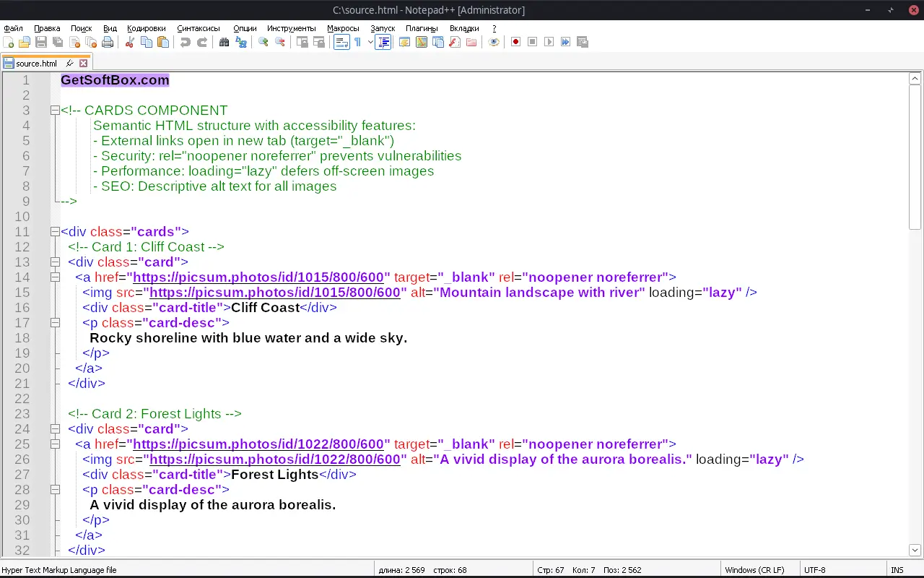The image size is (924, 578).
Task: Click the picsum.photos/id/1015 href link on line 14
Action: click(261, 277)
